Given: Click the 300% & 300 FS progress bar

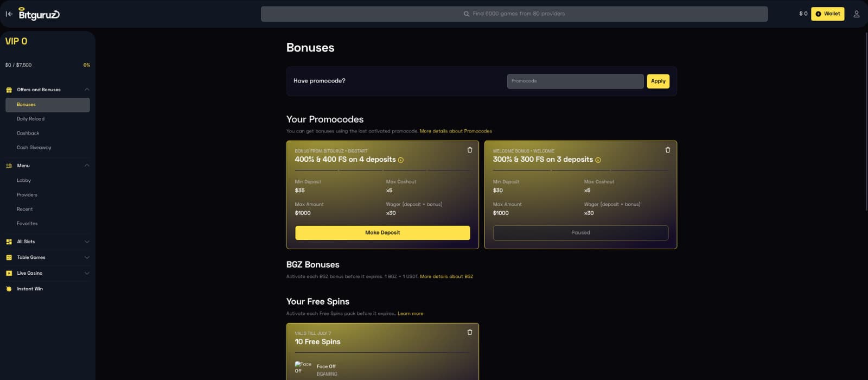Looking at the screenshot, I should point(580,170).
